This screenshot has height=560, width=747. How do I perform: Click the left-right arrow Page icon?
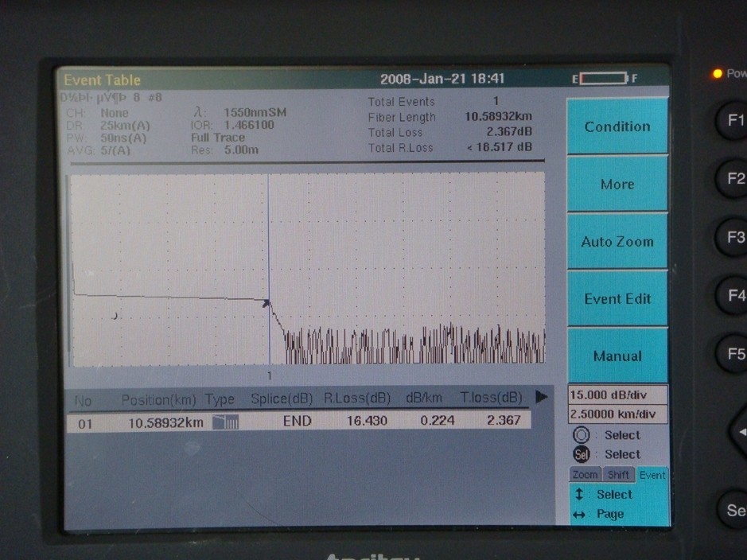(x=579, y=515)
